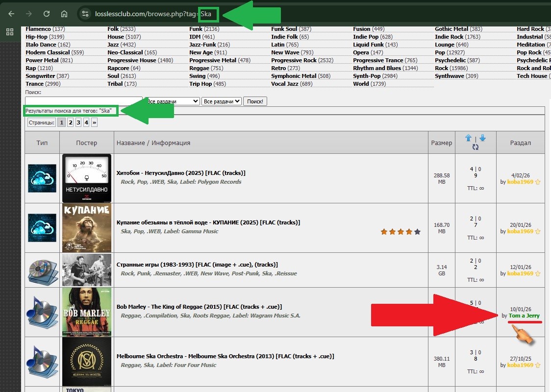Open the apps grid icon
551x392 pixels.
(10, 32)
